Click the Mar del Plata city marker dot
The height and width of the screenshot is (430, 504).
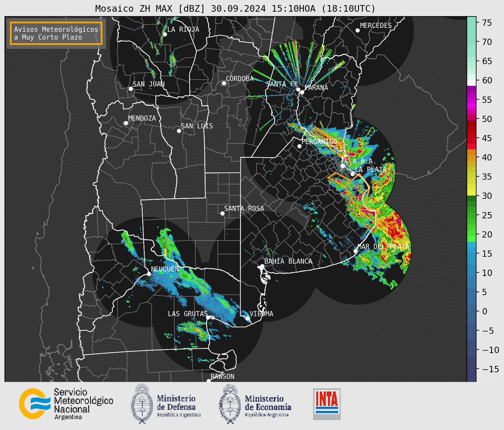356,251
